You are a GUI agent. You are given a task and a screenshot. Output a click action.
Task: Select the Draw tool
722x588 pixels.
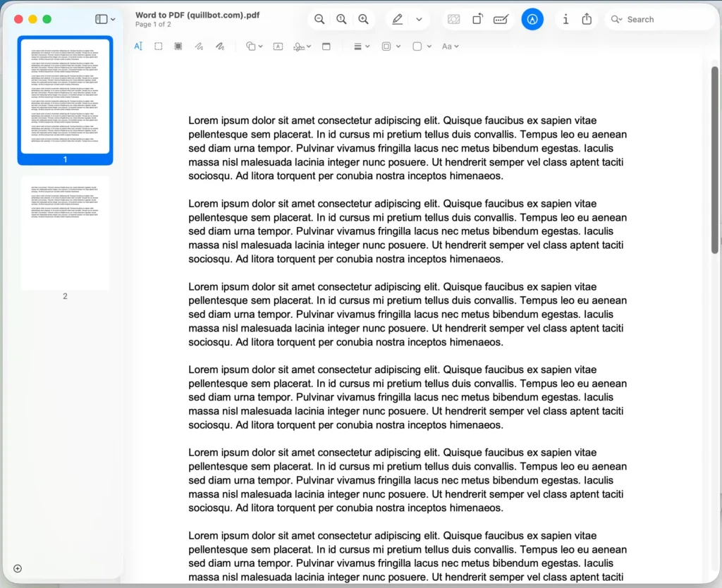pyautogui.click(x=220, y=46)
